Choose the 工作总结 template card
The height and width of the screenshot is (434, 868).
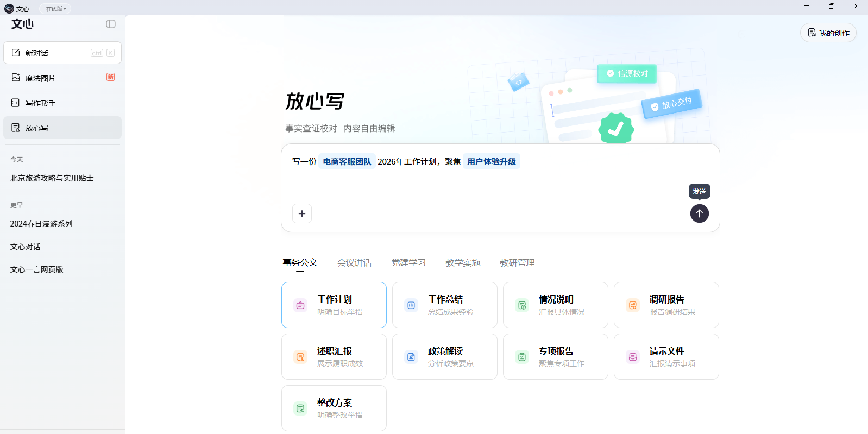tap(444, 305)
